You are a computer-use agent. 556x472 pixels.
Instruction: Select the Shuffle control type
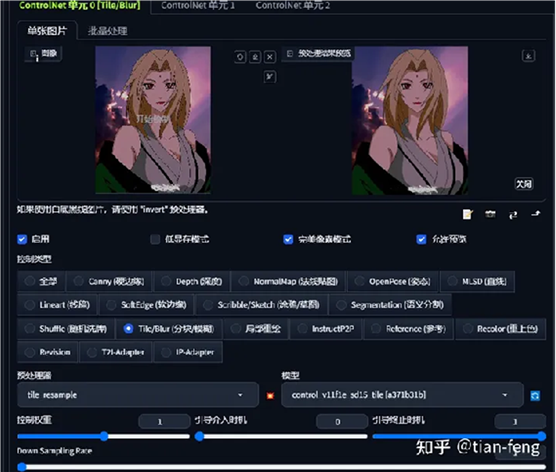point(66,329)
